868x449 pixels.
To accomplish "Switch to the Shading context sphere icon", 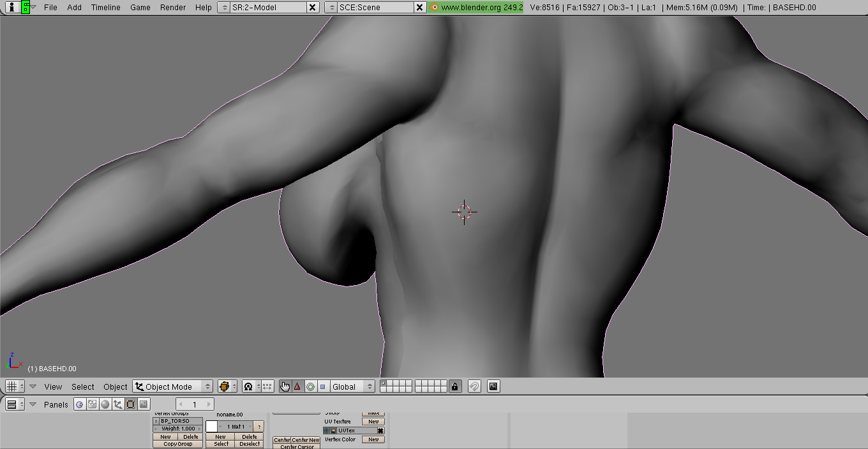I will [105, 404].
